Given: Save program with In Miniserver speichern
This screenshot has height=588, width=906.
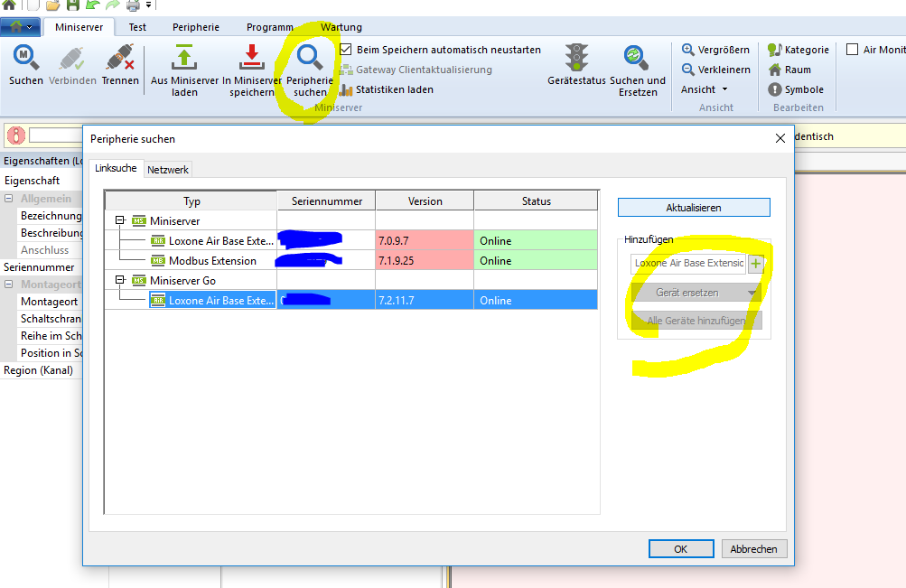Looking at the screenshot, I should (252, 70).
